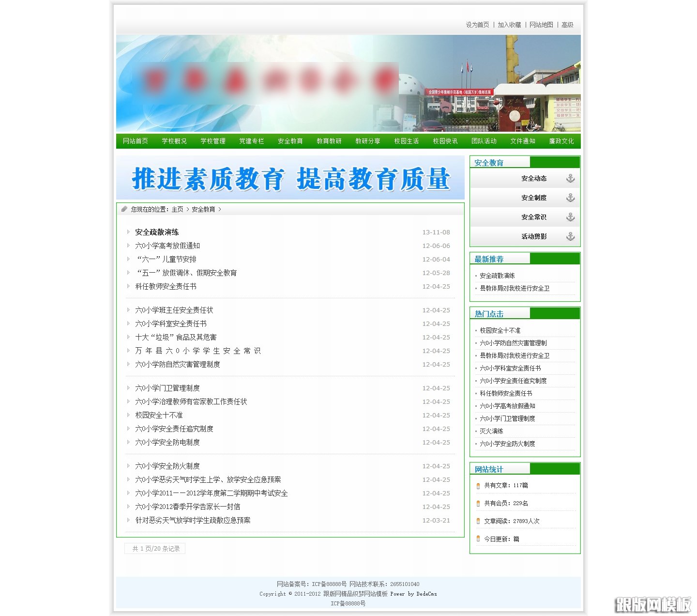This screenshot has height=616, width=697.
Task: Go to 教研分享 section
Action: [x=368, y=141]
